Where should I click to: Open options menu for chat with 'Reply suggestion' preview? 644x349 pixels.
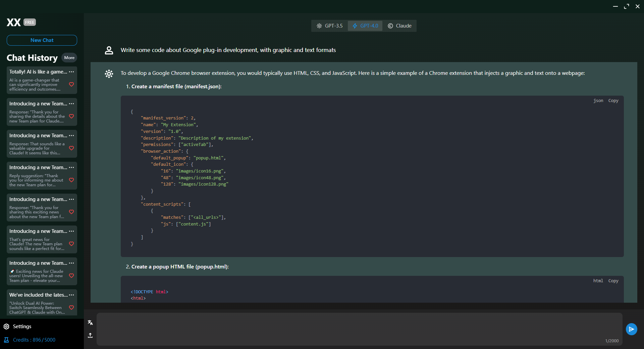point(71,167)
